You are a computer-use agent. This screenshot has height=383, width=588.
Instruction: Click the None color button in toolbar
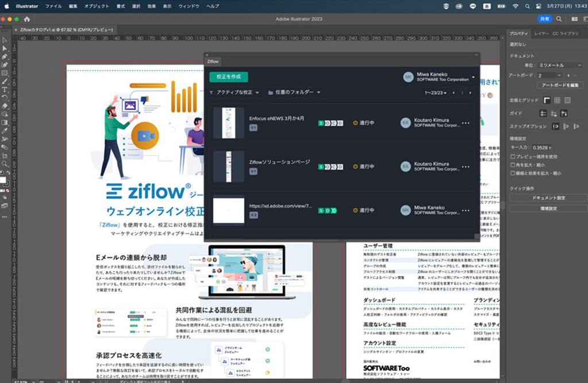coord(7,191)
